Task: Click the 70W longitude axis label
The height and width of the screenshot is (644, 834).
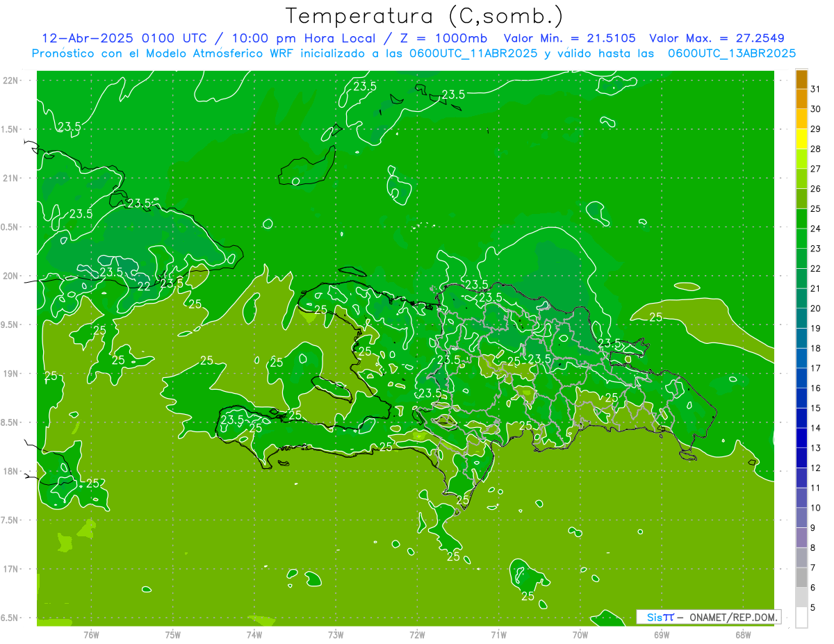Action: (x=580, y=634)
